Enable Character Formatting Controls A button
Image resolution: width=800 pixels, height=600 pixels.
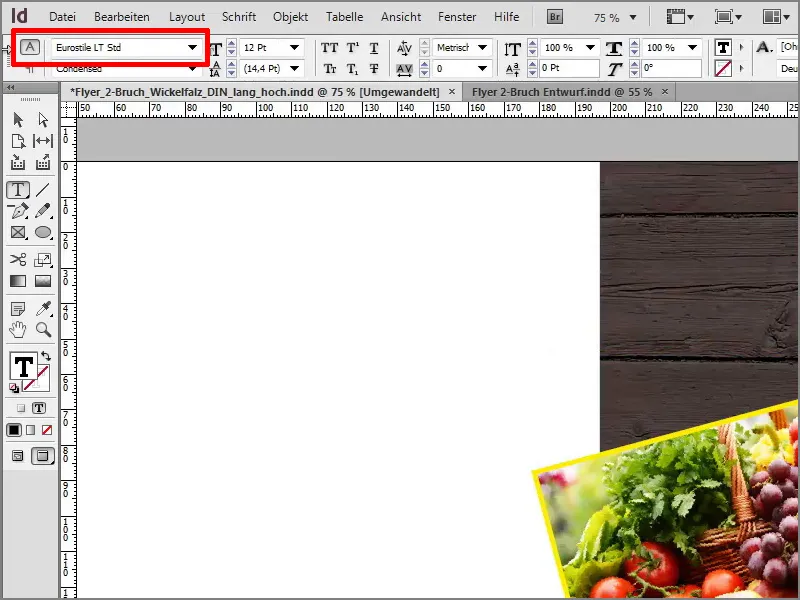[30, 47]
